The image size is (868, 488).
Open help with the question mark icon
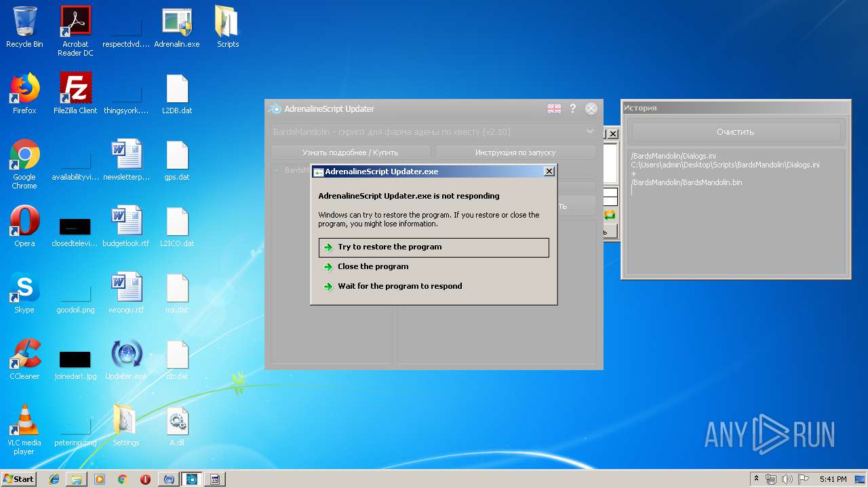573,108
